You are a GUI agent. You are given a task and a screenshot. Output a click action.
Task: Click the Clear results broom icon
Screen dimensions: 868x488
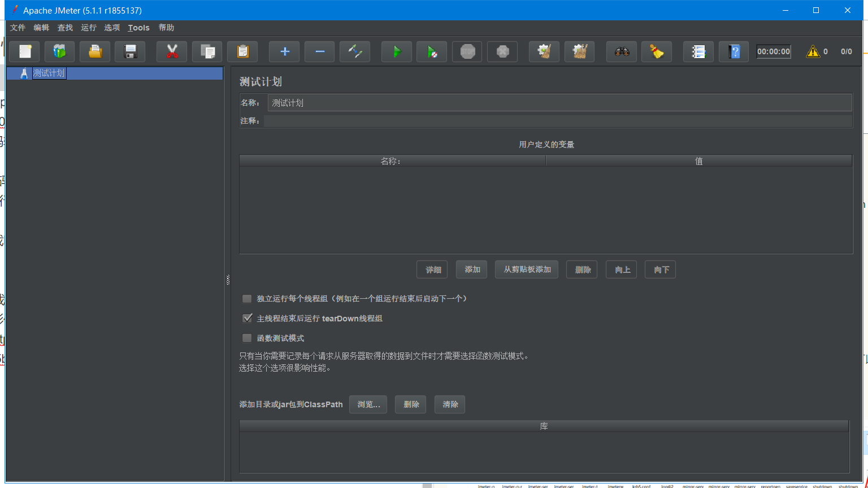(544, 51)
